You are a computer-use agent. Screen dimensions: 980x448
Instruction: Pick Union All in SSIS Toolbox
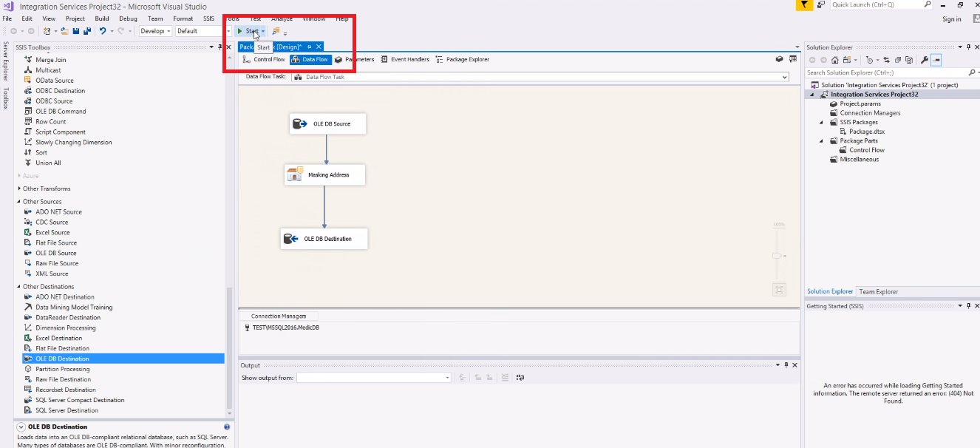click(x=48, y=163)
